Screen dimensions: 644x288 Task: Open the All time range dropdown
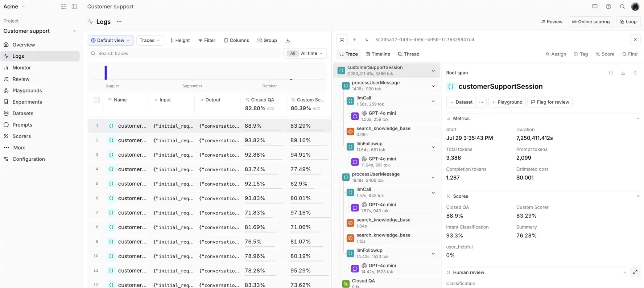tap(312, 53)
